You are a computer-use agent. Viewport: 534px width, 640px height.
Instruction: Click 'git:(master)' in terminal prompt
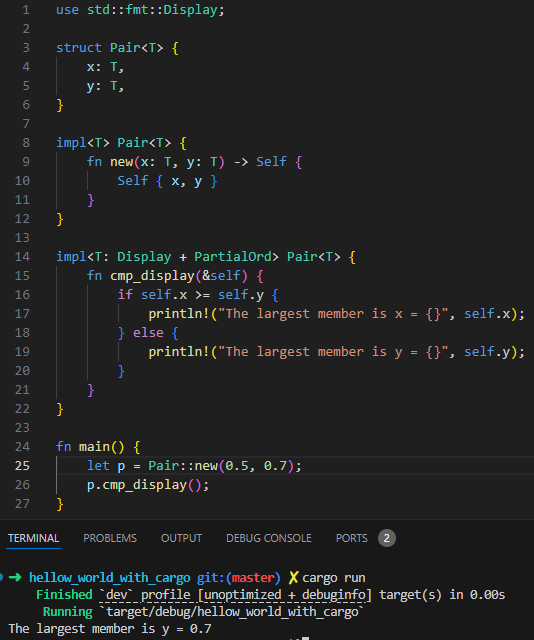tap(239, 578)
